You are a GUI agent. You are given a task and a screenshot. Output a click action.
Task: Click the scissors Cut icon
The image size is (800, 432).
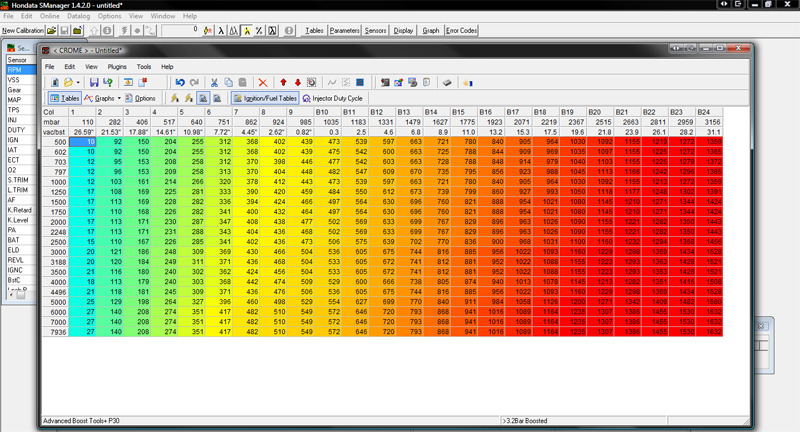[213, 82]
